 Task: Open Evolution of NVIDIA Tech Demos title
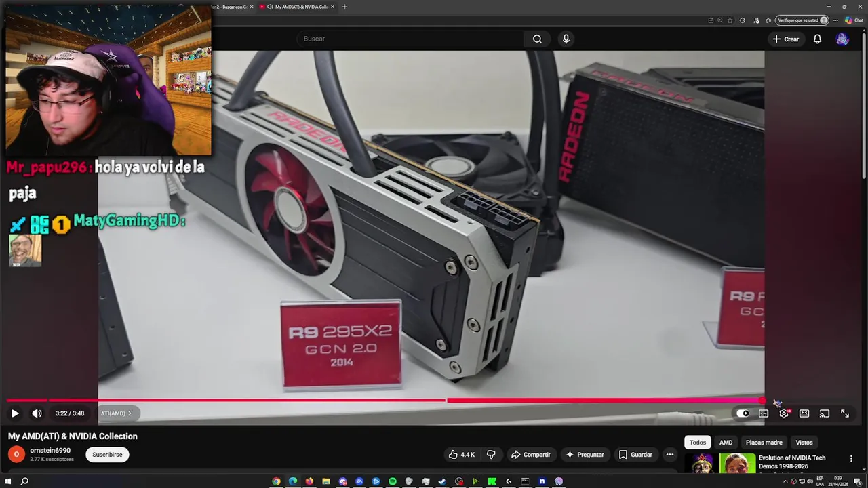[792, 462]
